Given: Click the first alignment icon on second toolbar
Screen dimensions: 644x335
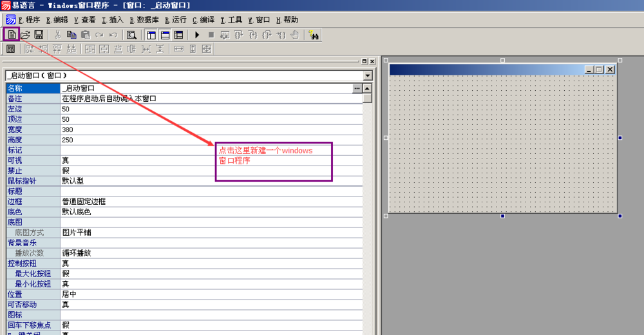Looking at the screenshot, I should [30, 49].
